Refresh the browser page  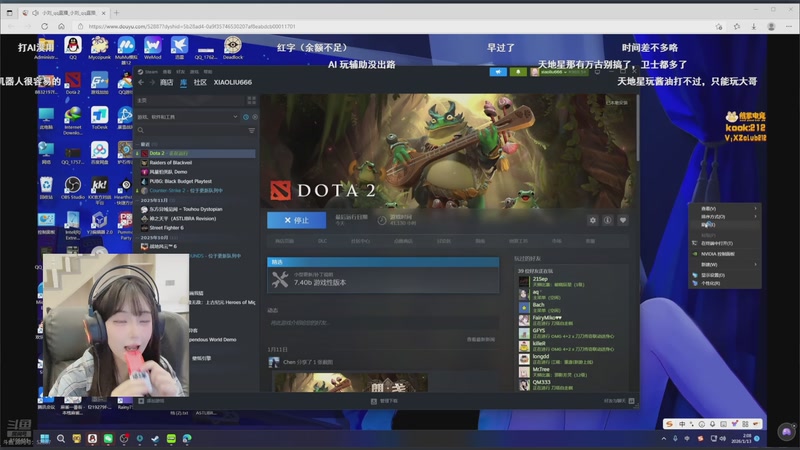pos(44,27)
